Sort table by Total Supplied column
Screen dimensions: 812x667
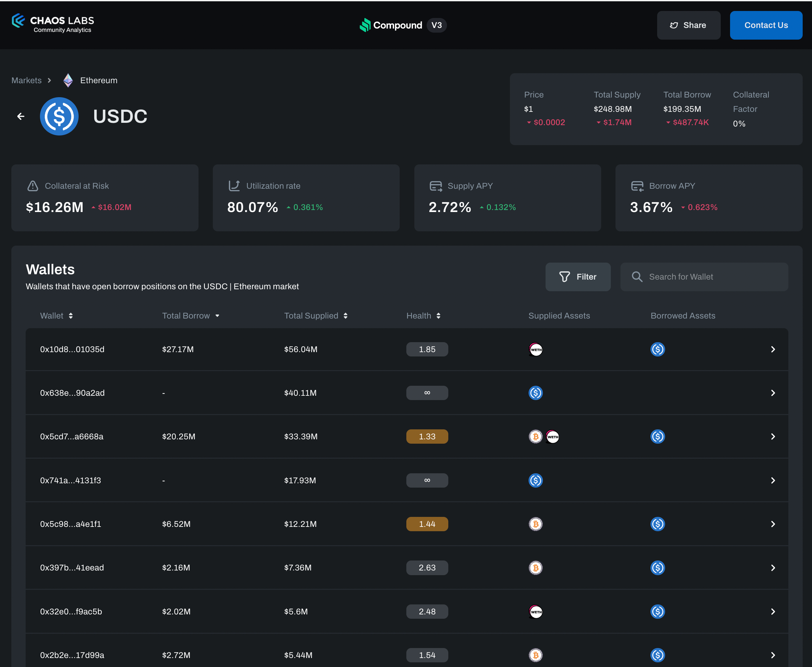point(346,316)
